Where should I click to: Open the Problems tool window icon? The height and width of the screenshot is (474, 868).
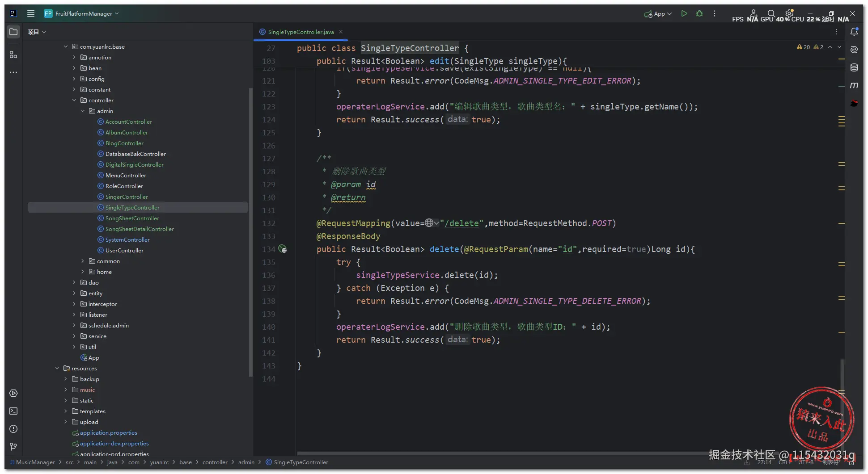pyautogui.click(x=13, y=429)
